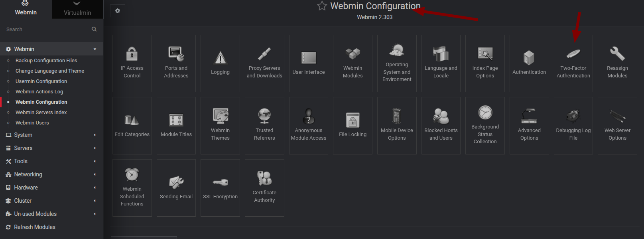Open File Locking settings
This screenshot has height=239, width=644.
click(x=353, y=126)
